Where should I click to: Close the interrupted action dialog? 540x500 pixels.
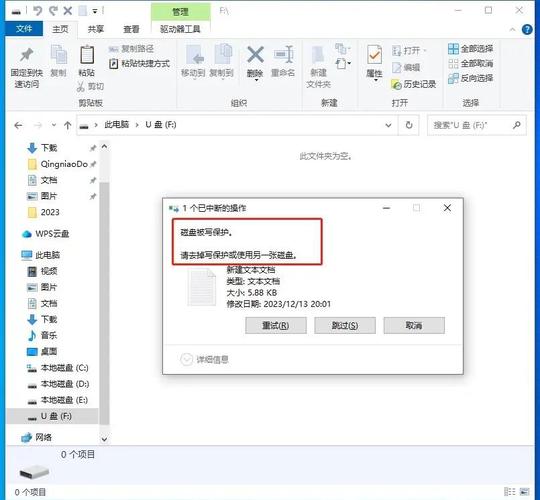(447, 208)
